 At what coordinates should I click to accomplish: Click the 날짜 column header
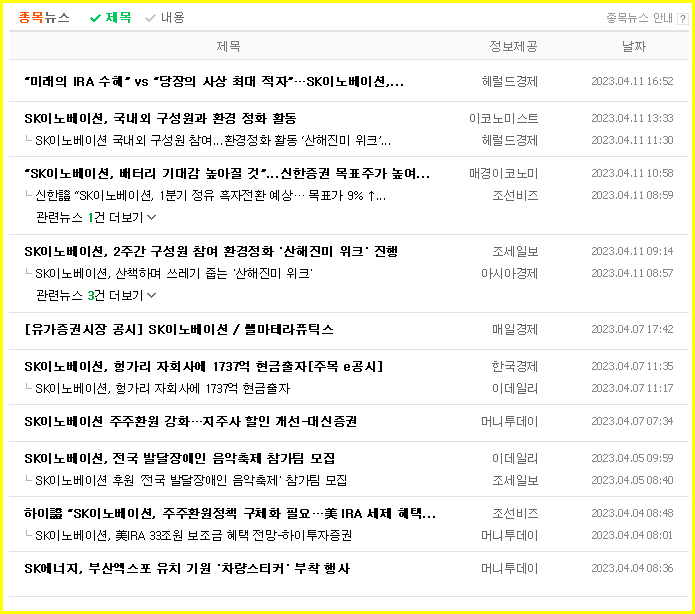click(634, 46)
